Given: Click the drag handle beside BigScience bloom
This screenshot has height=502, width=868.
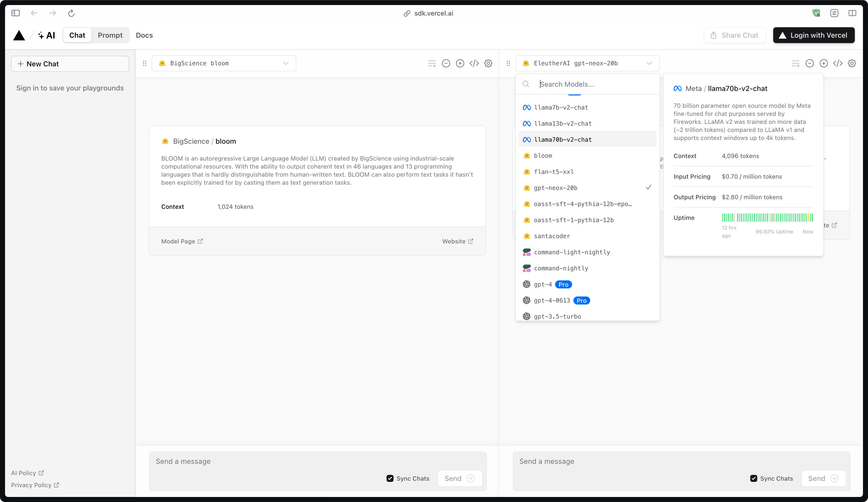Looking at the screenshot, I should coord(145,63).
